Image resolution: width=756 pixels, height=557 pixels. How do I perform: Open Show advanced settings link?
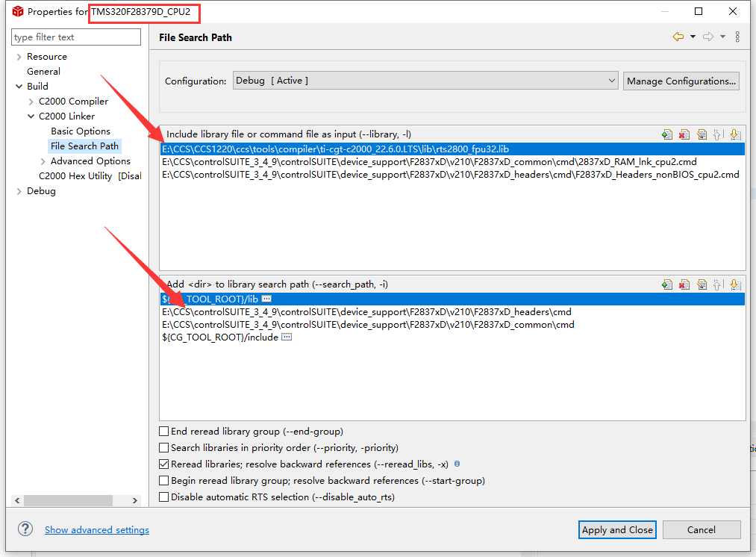click(x=97, y=529)
